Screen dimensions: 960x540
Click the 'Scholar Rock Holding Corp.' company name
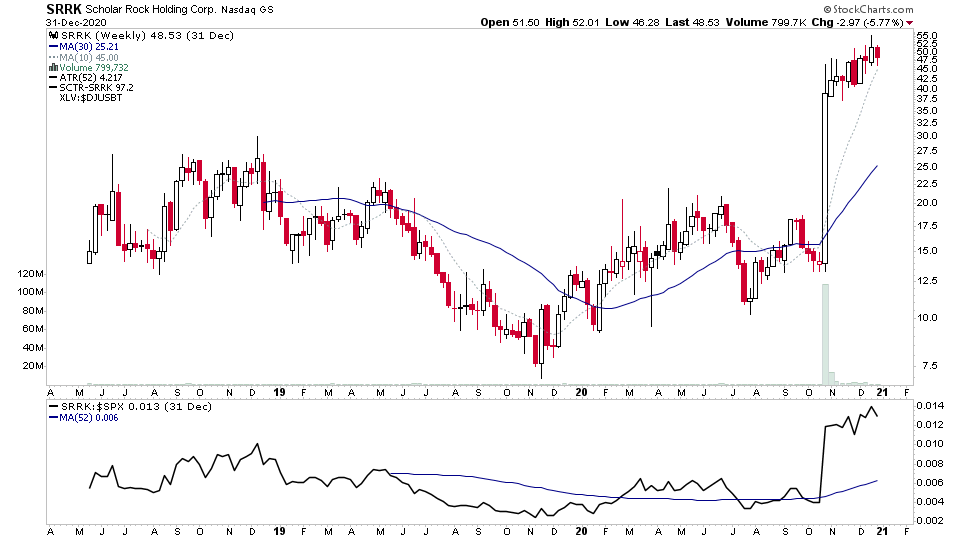(150, 10)
